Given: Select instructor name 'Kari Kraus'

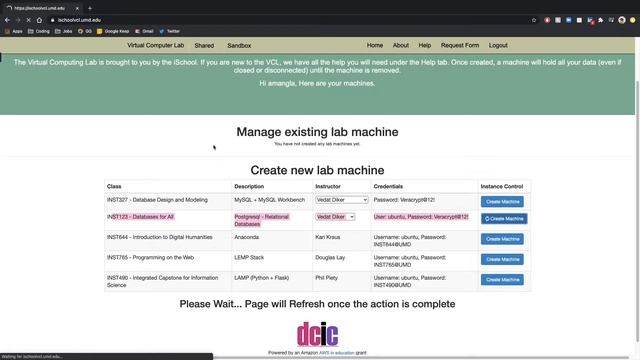Looking at the screenshot, I should click(328, 237).
